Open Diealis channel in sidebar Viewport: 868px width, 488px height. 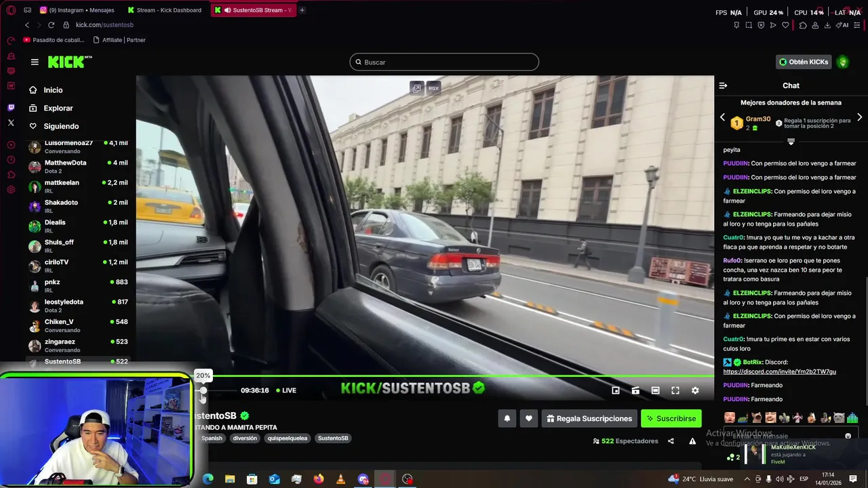coord(78,226)
